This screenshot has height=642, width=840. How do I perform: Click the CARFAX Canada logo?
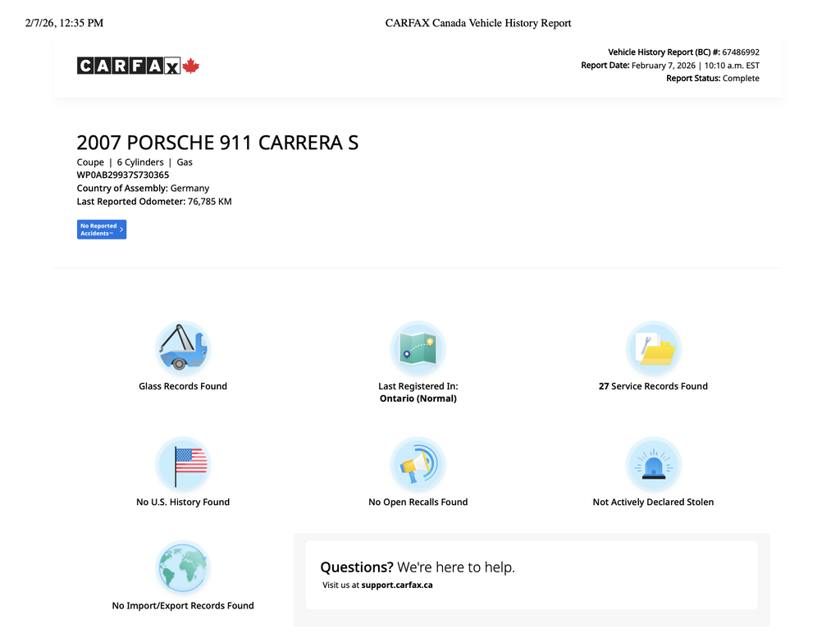pos(138,66)
